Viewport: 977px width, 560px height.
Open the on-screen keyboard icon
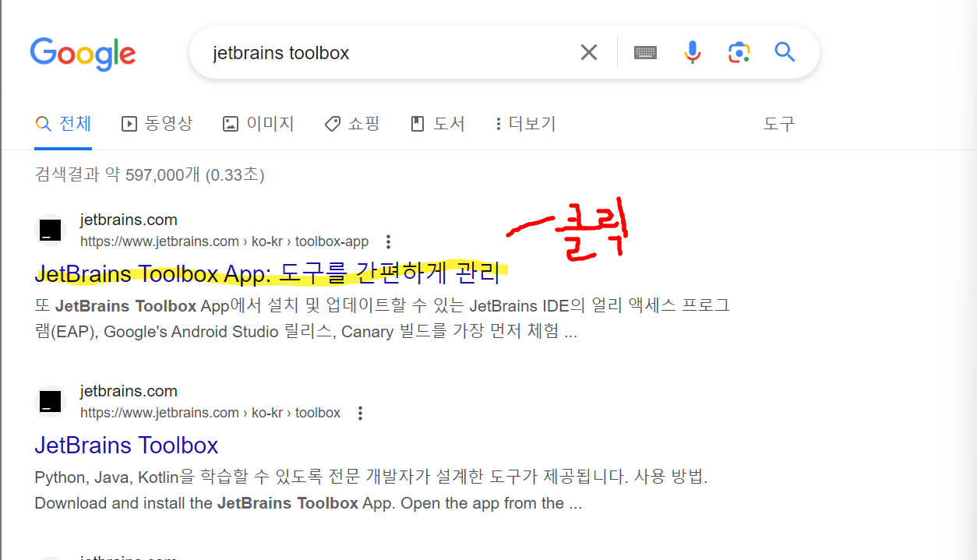645,51
